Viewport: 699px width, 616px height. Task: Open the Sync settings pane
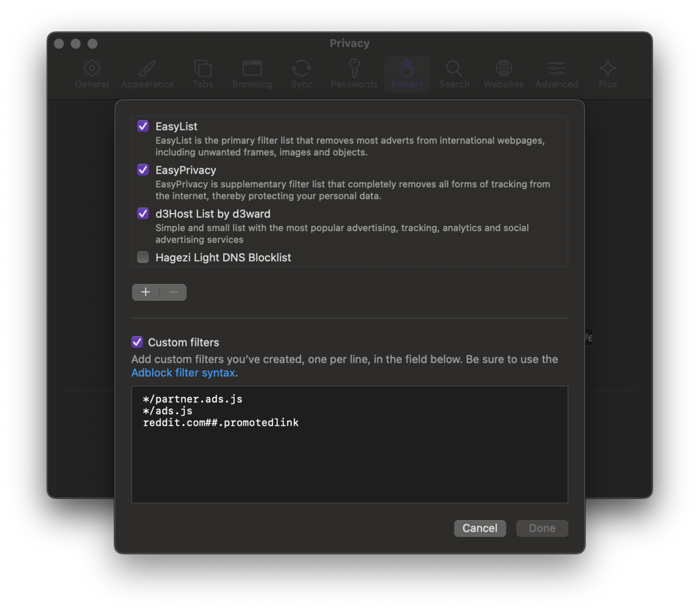301,74
